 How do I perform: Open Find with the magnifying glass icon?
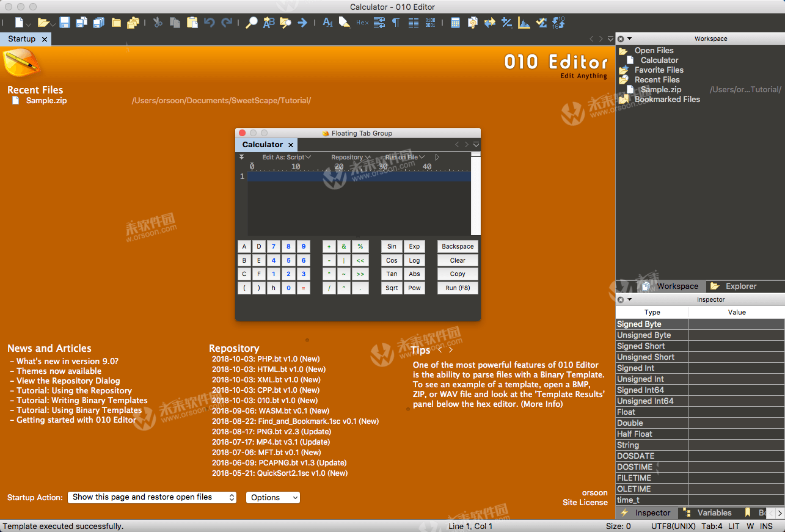251,23
